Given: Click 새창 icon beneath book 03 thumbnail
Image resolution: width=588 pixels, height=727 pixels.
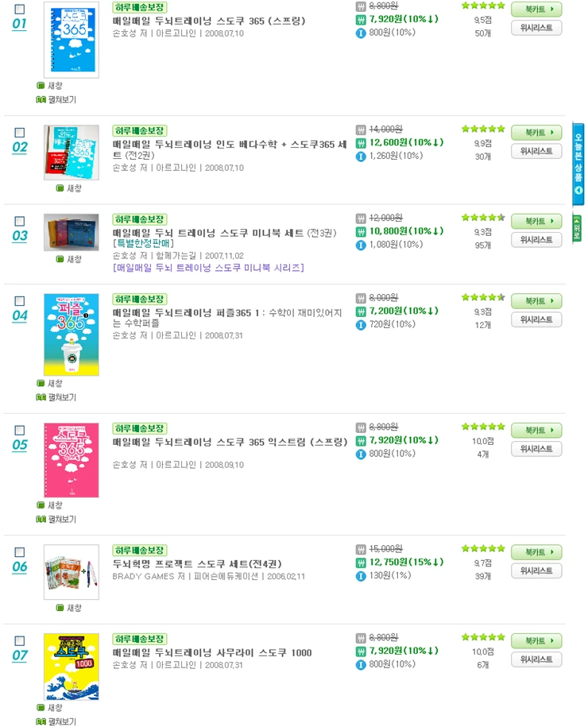Looking at the screenshot, I should [60, 259].
